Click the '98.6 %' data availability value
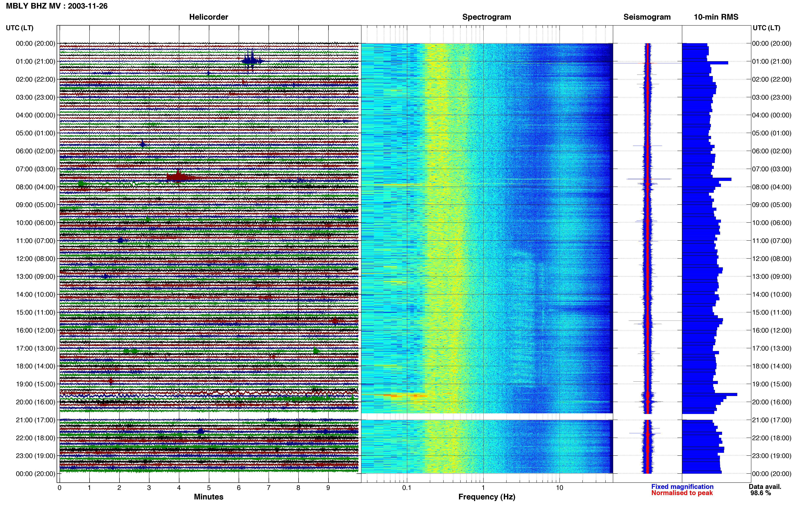 tap(761, 493)
